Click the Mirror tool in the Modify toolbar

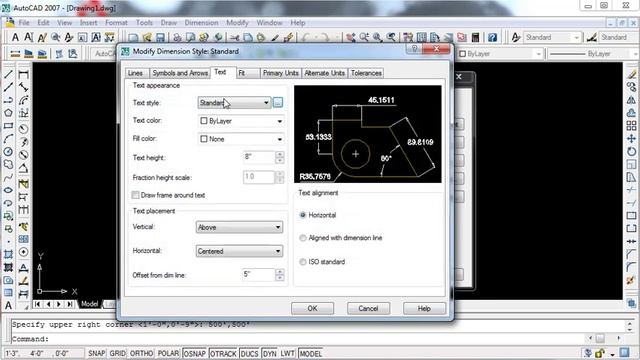click(631, 100)
